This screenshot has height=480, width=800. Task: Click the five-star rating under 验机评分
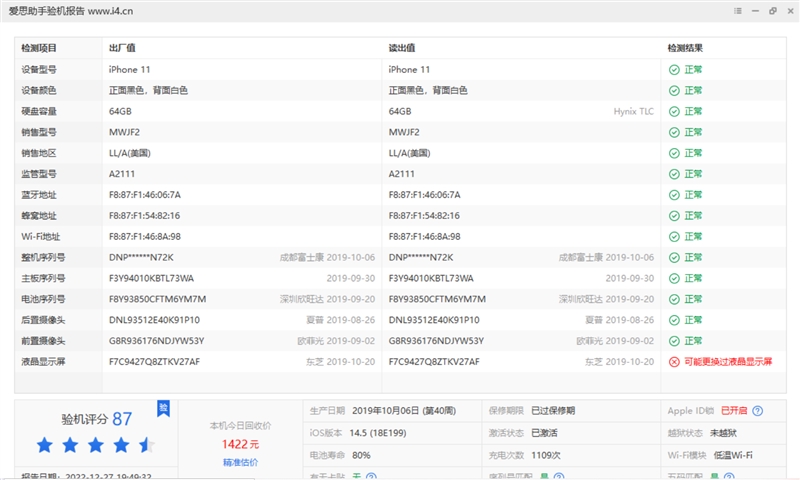(95, 444)
